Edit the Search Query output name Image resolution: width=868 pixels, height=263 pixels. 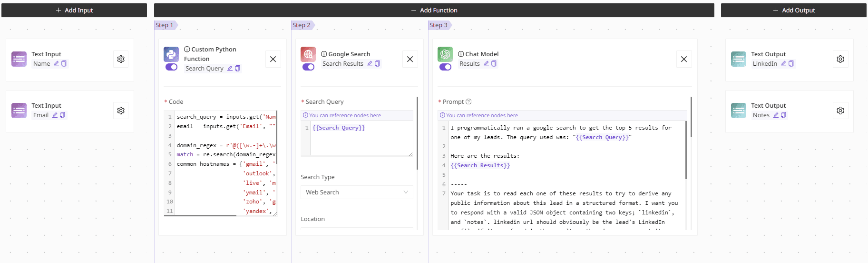pos(230,68)
